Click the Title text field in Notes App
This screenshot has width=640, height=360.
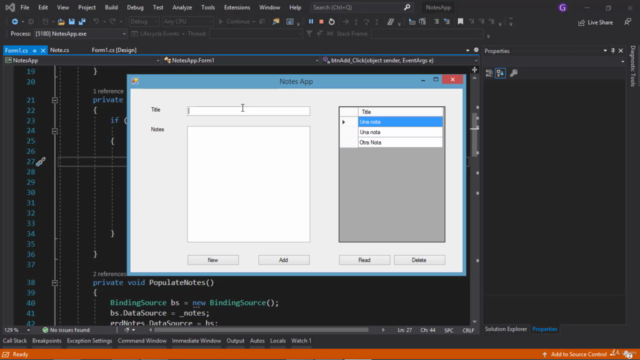[x=249, y=111]
